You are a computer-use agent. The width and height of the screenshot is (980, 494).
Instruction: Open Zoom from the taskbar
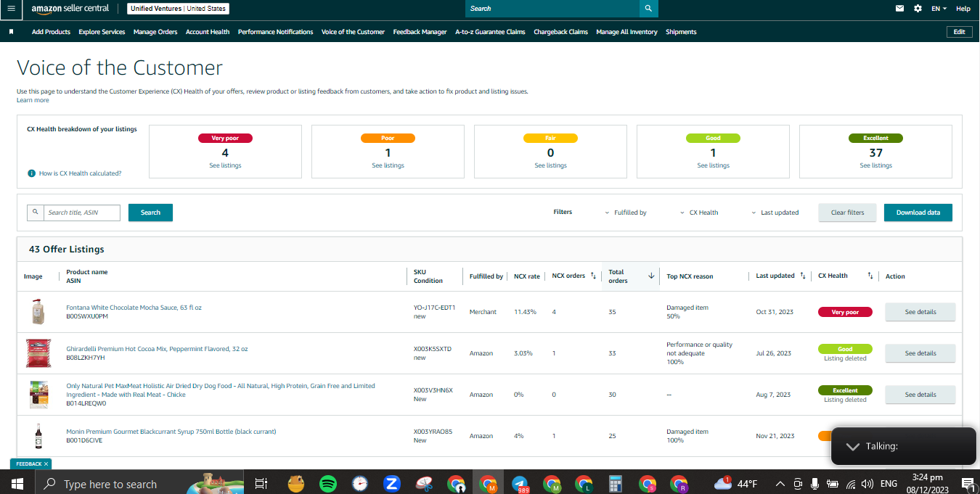tap(393, 483)
